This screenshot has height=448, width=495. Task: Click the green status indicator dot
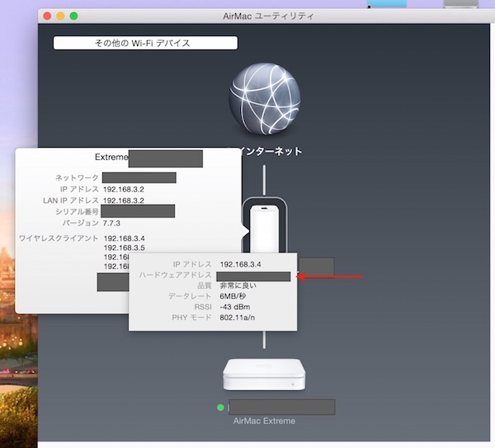coord(220,408)
